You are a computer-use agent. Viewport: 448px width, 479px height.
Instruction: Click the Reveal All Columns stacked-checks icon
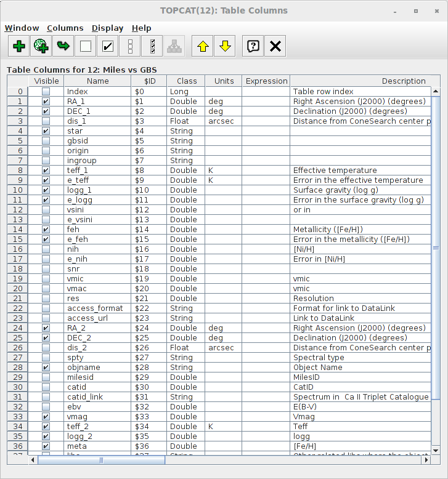click(152, 46)
